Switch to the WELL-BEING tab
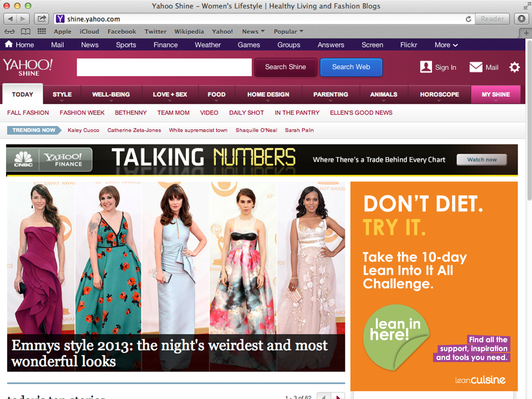This screenshot has height=399, width=532. [x=111, y=94]
